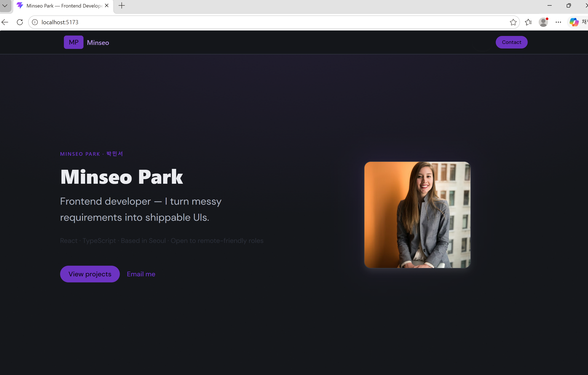Click the Minseo brand name link
The width and height of the screenshot is (588, 375).
(x=98, y=42)
